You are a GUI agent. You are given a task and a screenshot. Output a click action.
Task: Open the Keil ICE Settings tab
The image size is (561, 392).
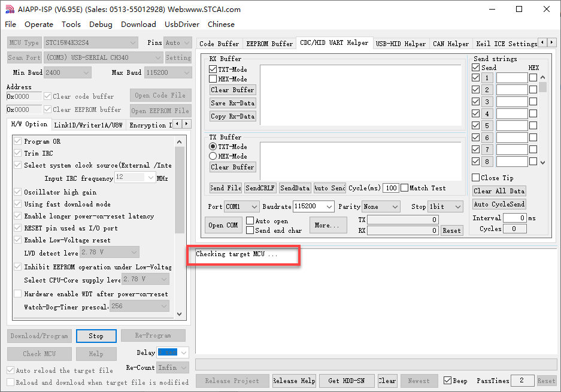[506, 44]
